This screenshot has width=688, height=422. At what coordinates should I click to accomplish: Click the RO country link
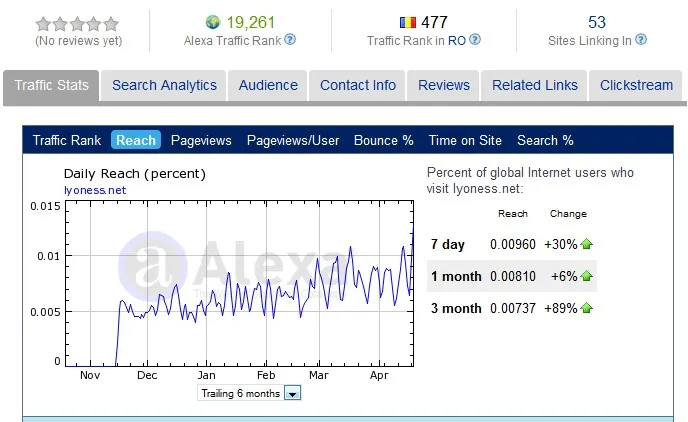456,41
